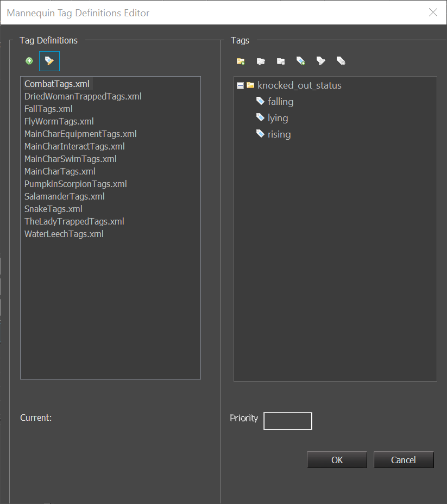Screen dimensions: 447x504
Task: Select the falling tag
Action: (280, 102)
